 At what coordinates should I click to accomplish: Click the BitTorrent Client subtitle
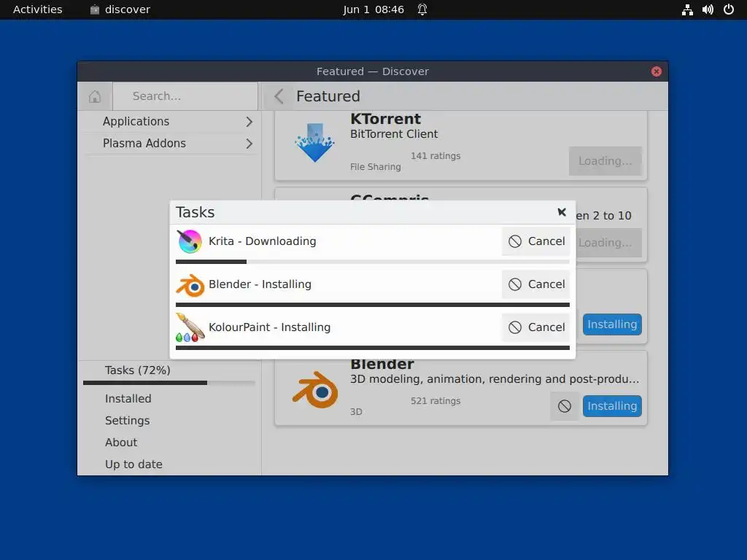point(394,134)
